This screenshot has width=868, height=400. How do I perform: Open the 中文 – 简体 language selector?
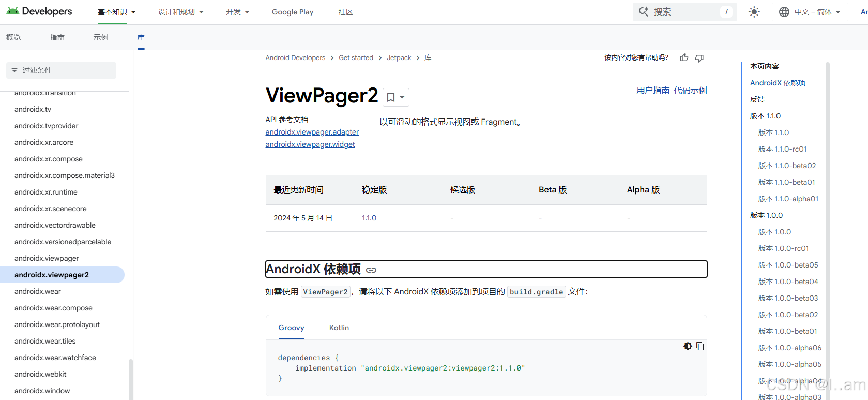pyautogui.click(x=810, y=12)
